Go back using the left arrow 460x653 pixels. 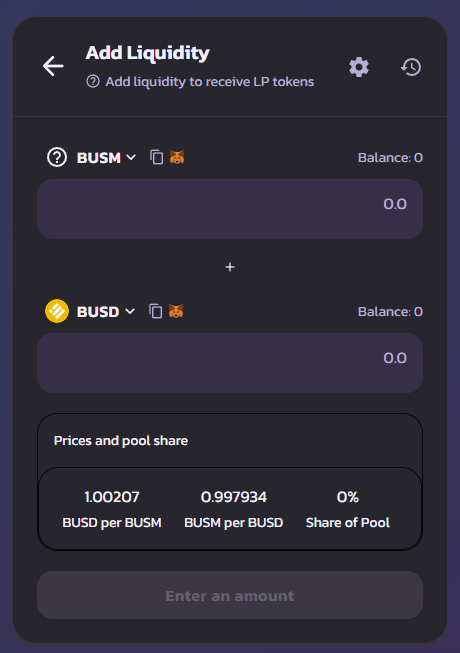(x=53, y=66)
